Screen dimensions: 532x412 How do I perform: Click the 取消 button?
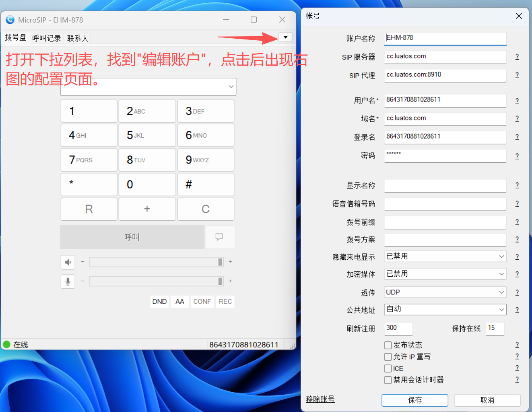487,400
